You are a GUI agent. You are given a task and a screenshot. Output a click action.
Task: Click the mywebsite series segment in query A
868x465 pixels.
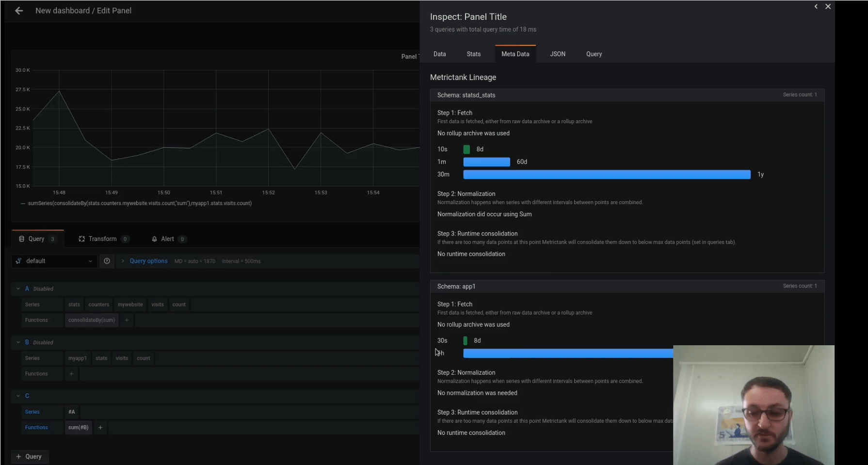click(130, 305)
